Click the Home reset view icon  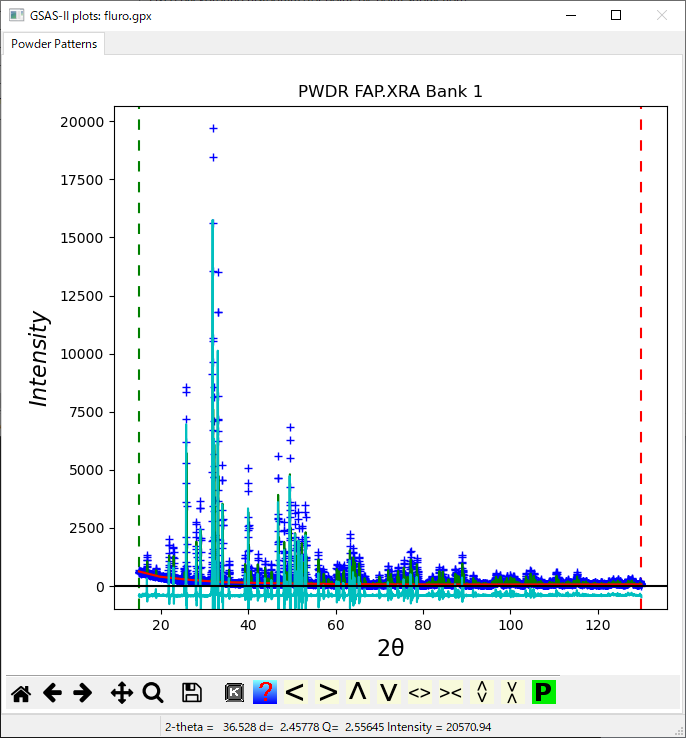coord(20,692)
